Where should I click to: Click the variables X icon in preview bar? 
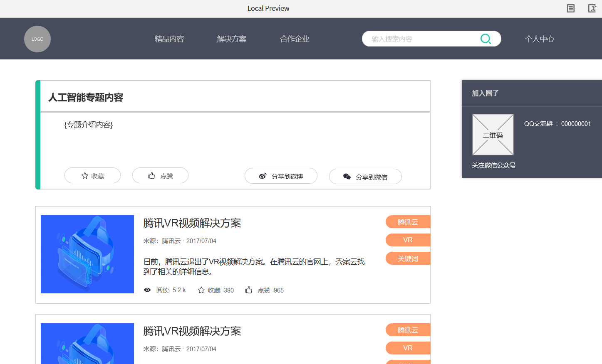pos(592,8)
